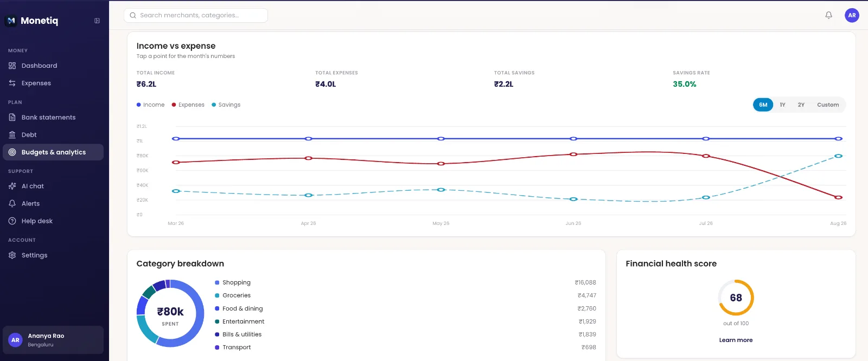Click the Debt bank building icon
Screen dimensions: 868x361
(x=12, y=134)
